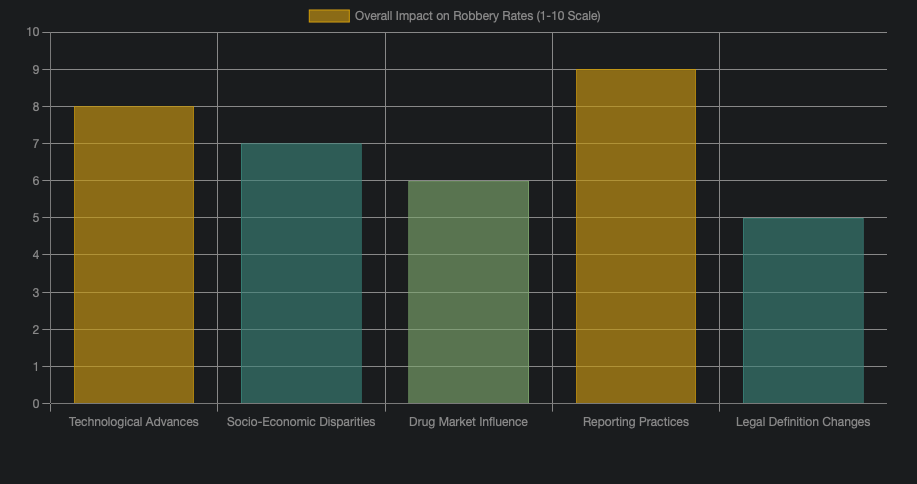Select the Reporting Practices axis label

pos(636,422)
